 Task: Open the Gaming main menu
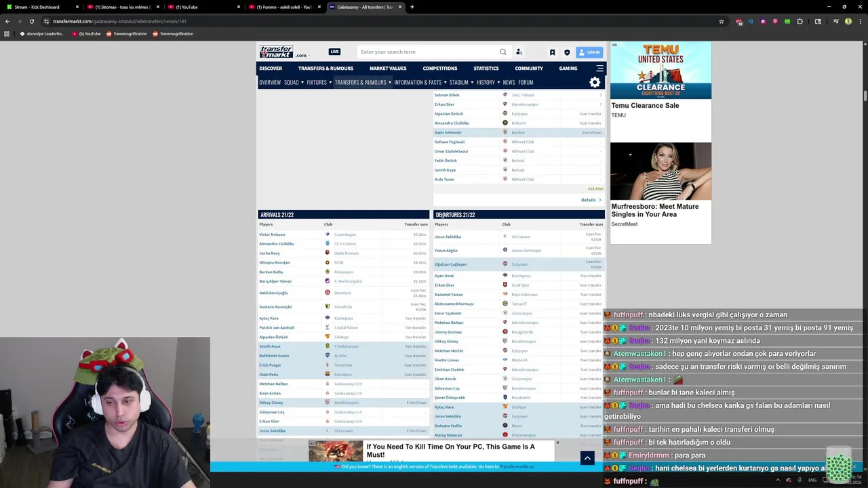click(568, 68)
